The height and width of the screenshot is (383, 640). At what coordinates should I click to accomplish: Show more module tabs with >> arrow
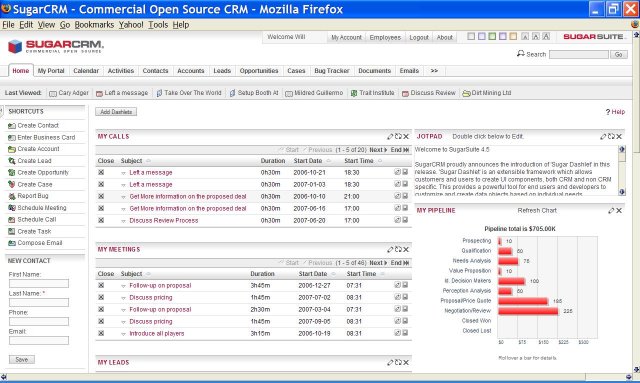(434, 71)
